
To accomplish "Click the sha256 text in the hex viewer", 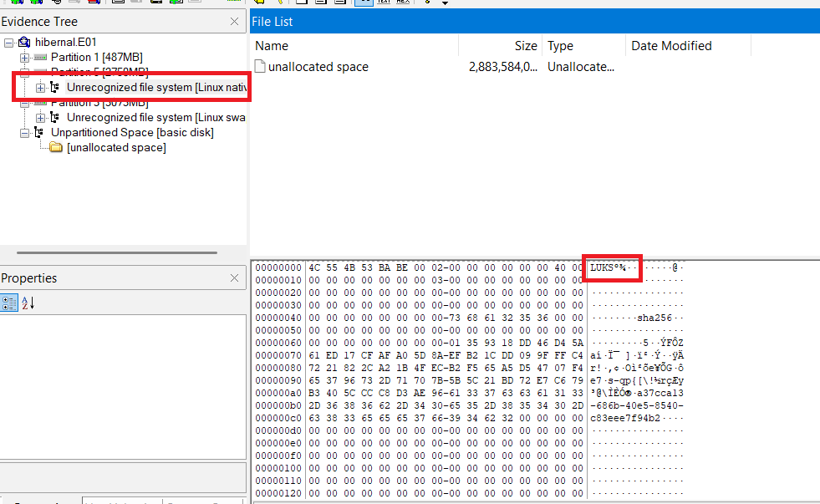I will click(x=654, y=318).
